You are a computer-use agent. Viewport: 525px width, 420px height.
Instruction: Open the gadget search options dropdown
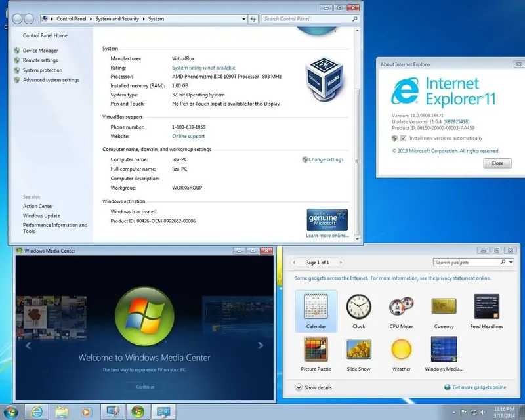pyautogui.click(x=511, y=262)
